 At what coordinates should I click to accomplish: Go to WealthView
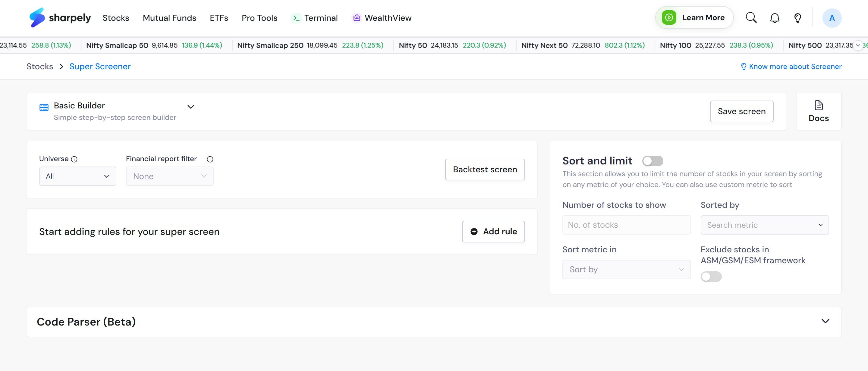point(382,18)
